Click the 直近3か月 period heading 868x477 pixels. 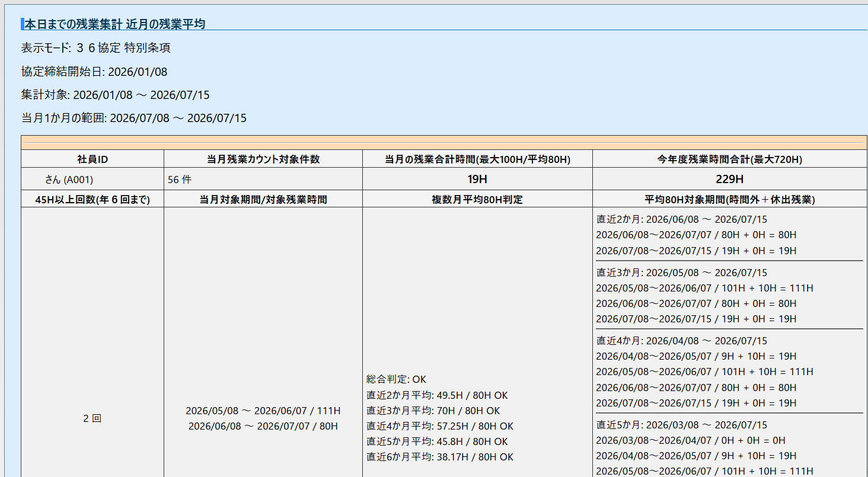[681, 273]
